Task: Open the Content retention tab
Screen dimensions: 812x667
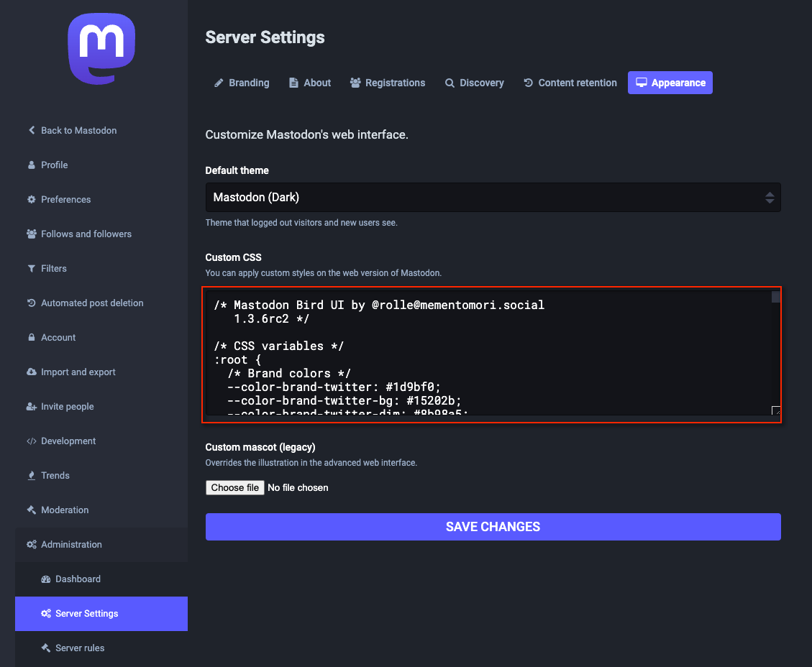Action: (x=570, y=83)
